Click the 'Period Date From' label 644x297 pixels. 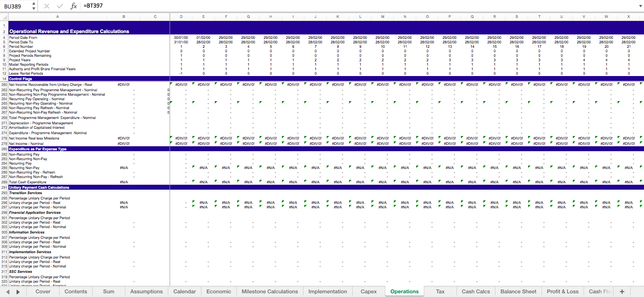click(23, 38)
